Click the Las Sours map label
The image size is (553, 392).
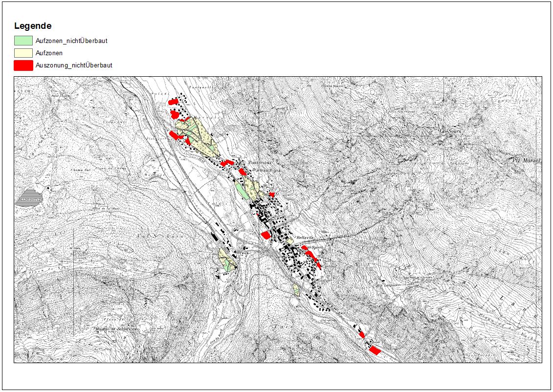point(450,131)
